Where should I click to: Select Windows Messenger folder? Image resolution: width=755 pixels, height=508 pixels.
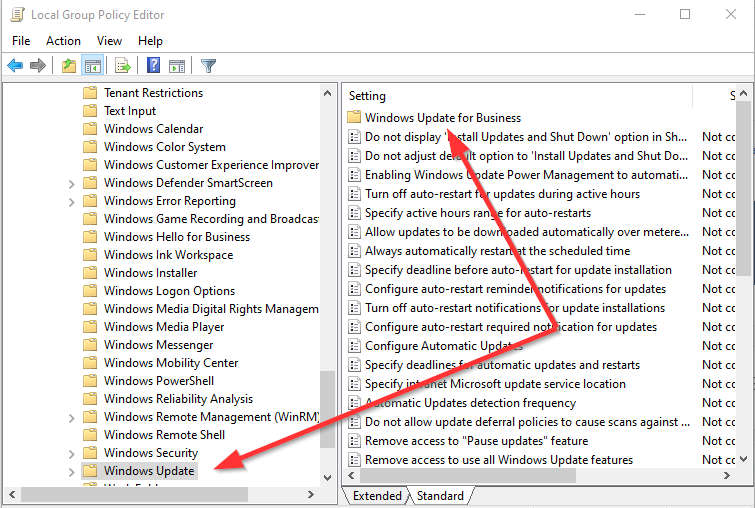[158, 345]
